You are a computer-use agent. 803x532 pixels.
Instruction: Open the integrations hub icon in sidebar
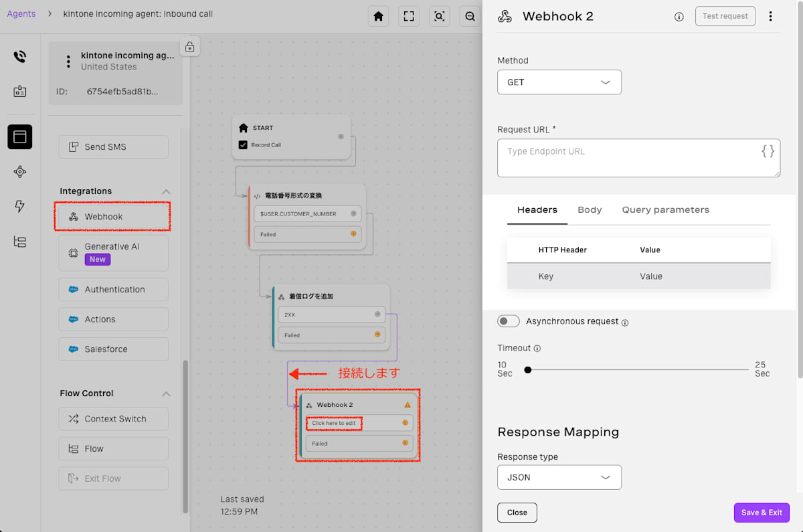pyautogui.click(x=20, y=172)
